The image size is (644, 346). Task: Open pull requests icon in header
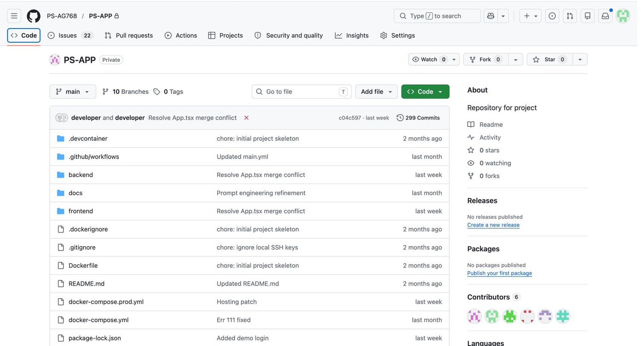tap(570, 16)
